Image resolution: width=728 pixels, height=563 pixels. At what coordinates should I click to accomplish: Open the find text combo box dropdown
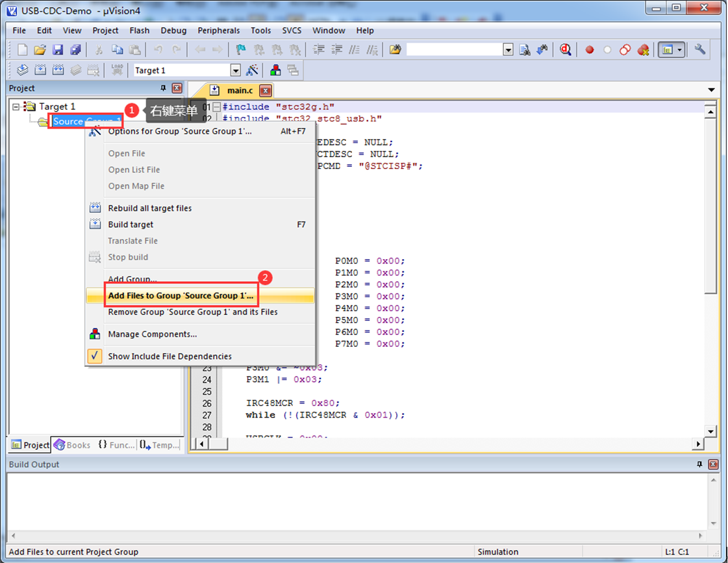508,49
